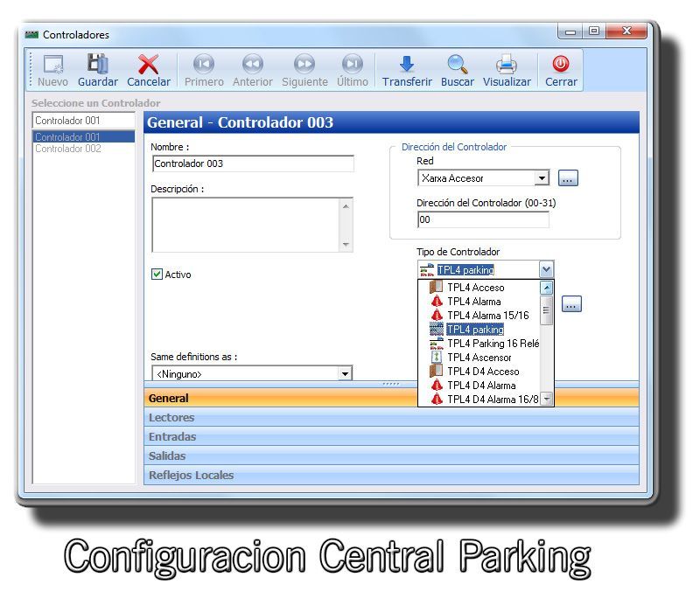700x612 pixels.
Task: Jump to last record with Último
Action: tap(353, 64)
